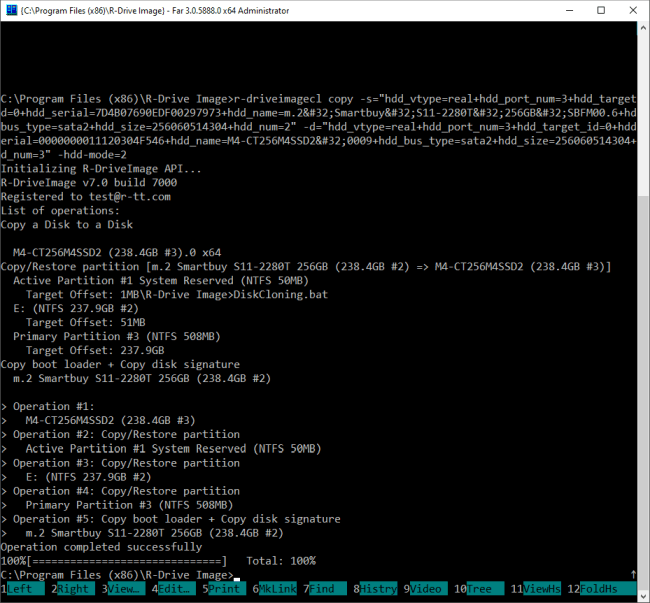The height and width of the screenshot is (603, 650).
Task: Click the text 'Operation completed successfully'
Action: [x=101, y=547]
